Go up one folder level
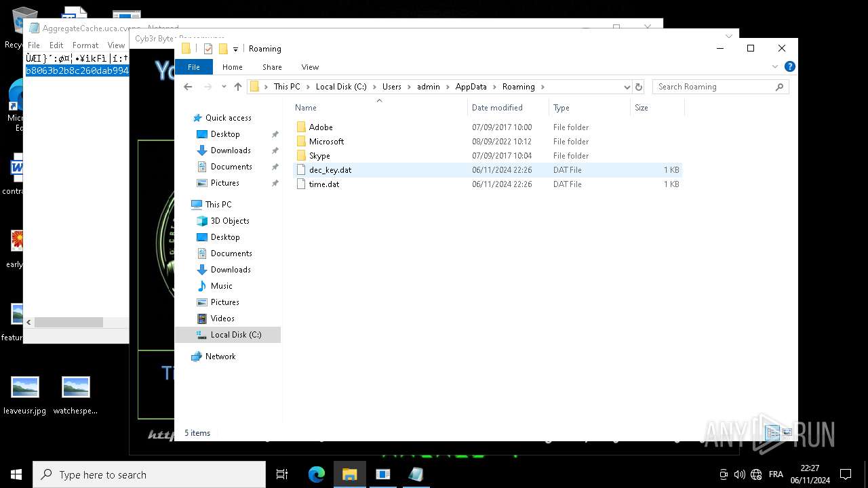 [x=238, y=87]
